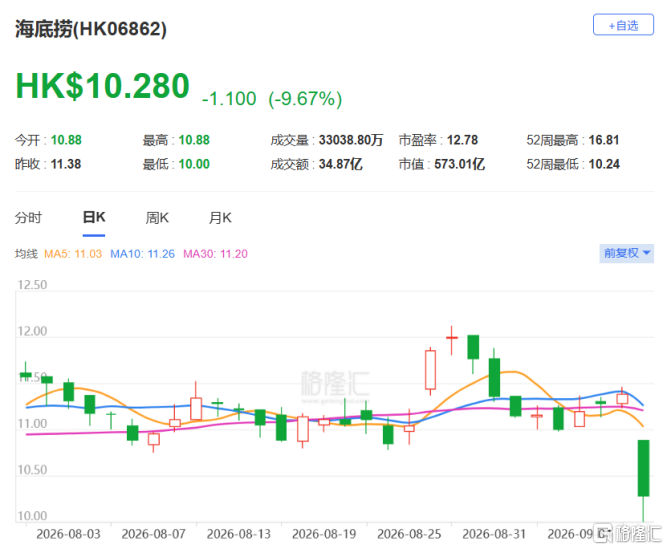Click 市值 value 573.01亿
The width and height of the screenshot is (668, 550).
pos(459,164)
